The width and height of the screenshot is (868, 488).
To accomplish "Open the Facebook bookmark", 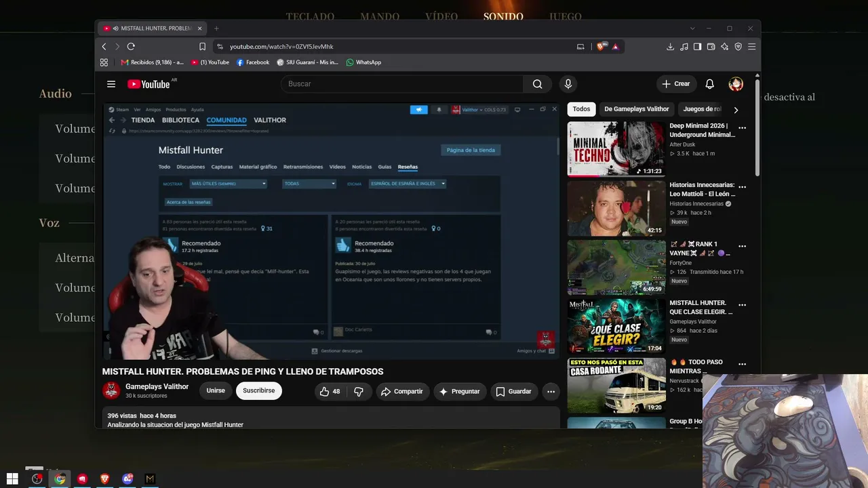I will click(x=253, y=62).
